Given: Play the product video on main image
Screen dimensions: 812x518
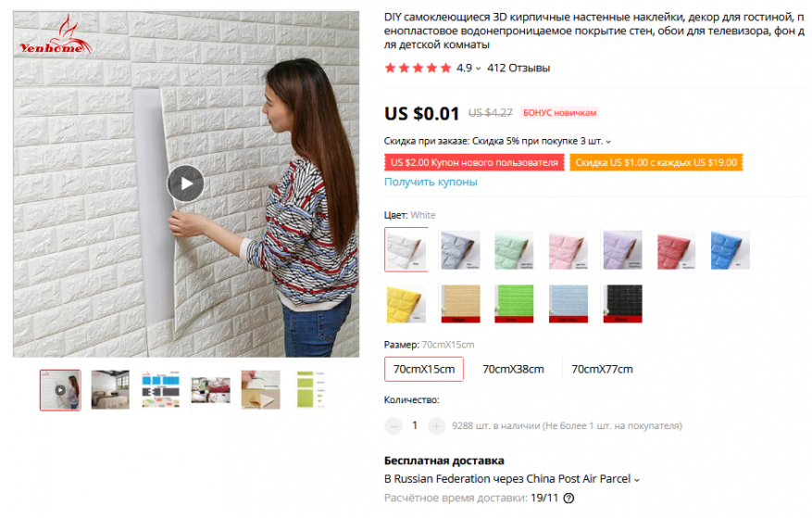Looking at the screenshot, I should (185, 183).
